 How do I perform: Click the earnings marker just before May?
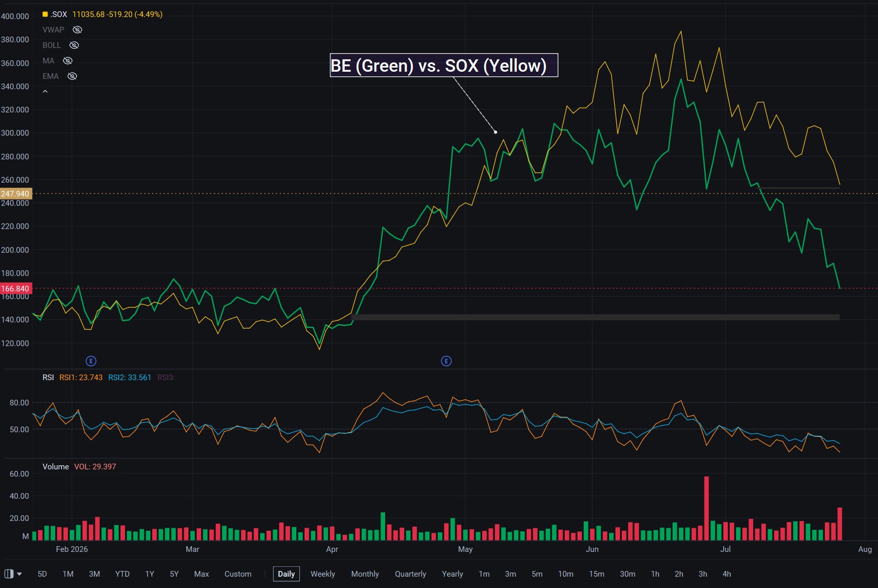tap(446, 361)
